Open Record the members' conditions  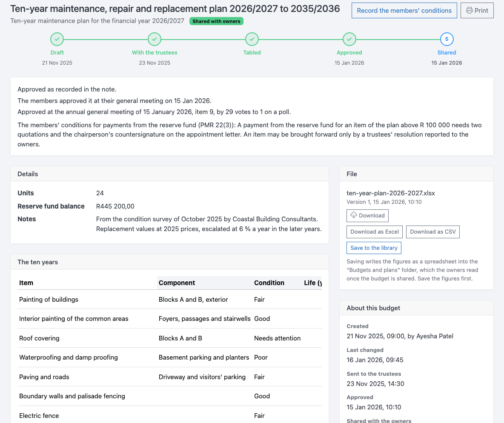click(404, 11)
